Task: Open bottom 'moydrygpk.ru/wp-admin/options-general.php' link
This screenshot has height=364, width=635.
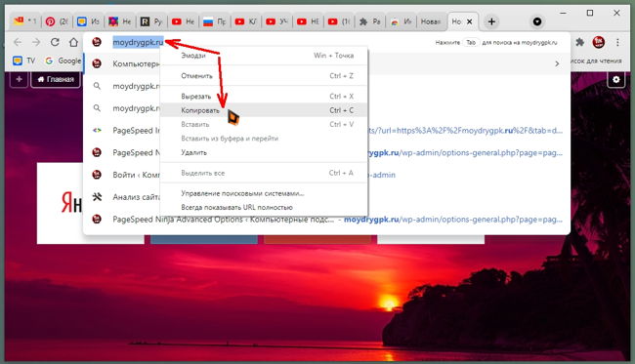Action: coord(453,220)
